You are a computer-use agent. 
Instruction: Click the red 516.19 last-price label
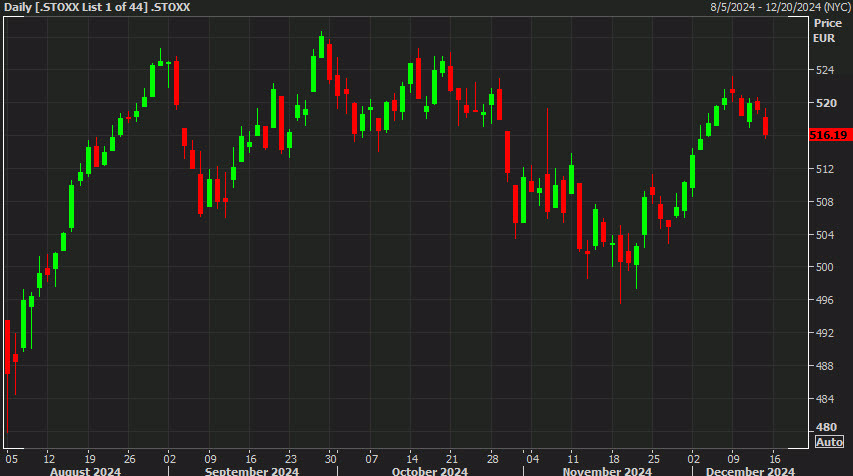pyautogui.click(x=829, y=135)
